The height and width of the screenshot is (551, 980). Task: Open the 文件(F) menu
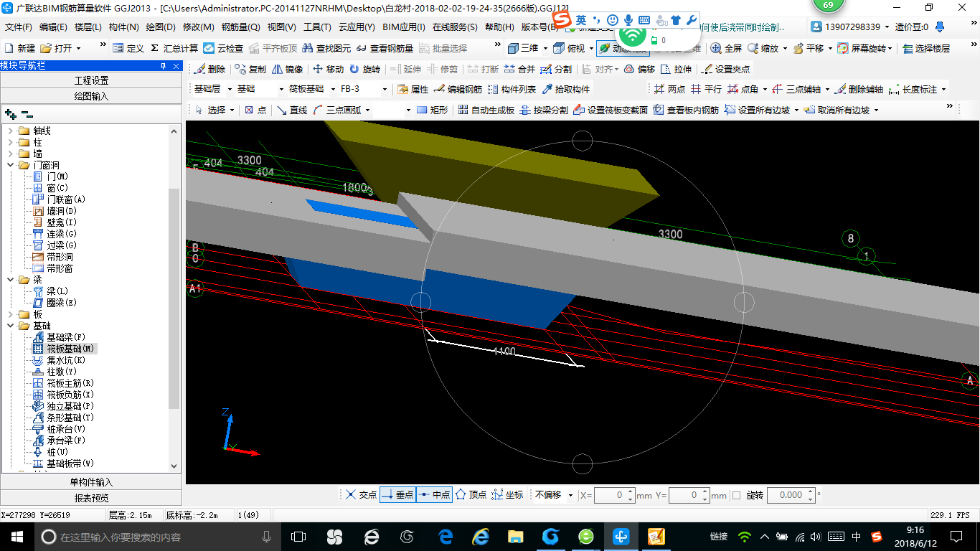click(x=18, y=27)
